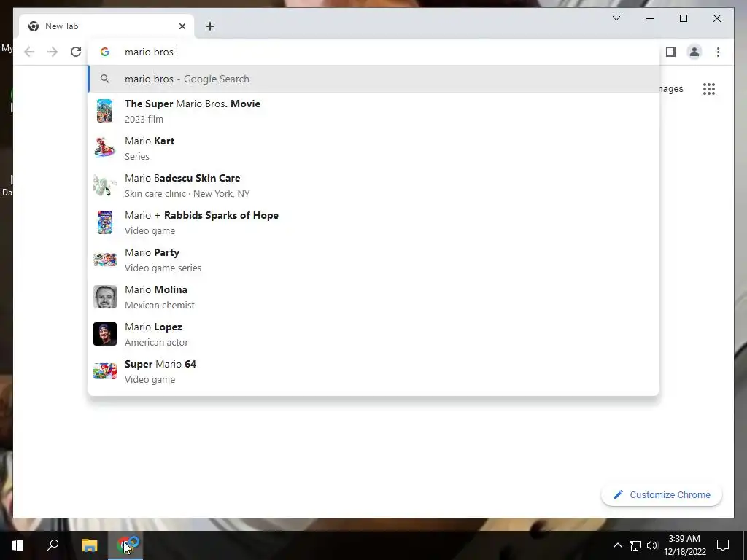
Task: Click the Customize Chrome button
Action: point(661,495)
